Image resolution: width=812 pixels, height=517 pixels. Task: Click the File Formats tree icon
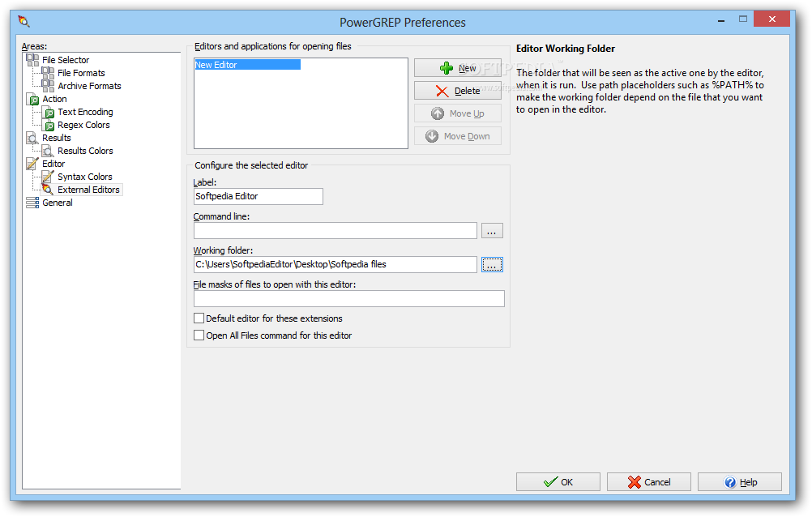pos(48,72)
